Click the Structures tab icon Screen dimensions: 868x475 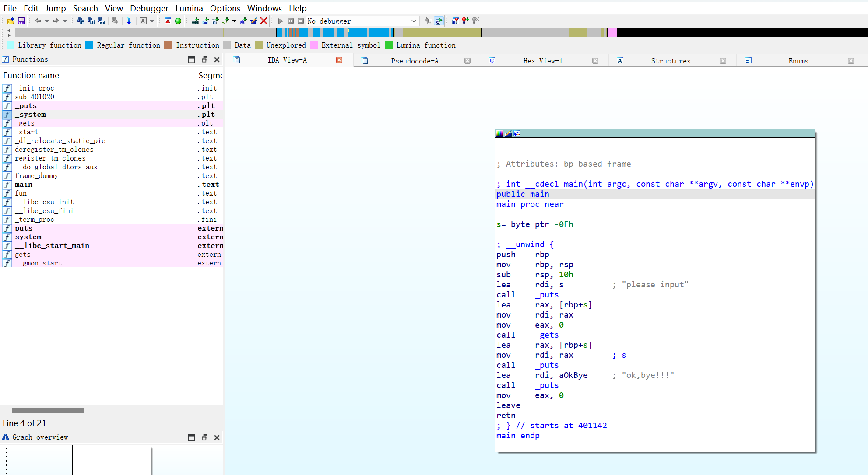click(620, 60)
